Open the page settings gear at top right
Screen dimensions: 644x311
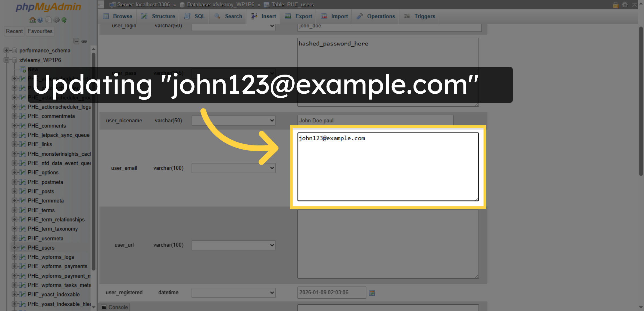pos(625,5)
